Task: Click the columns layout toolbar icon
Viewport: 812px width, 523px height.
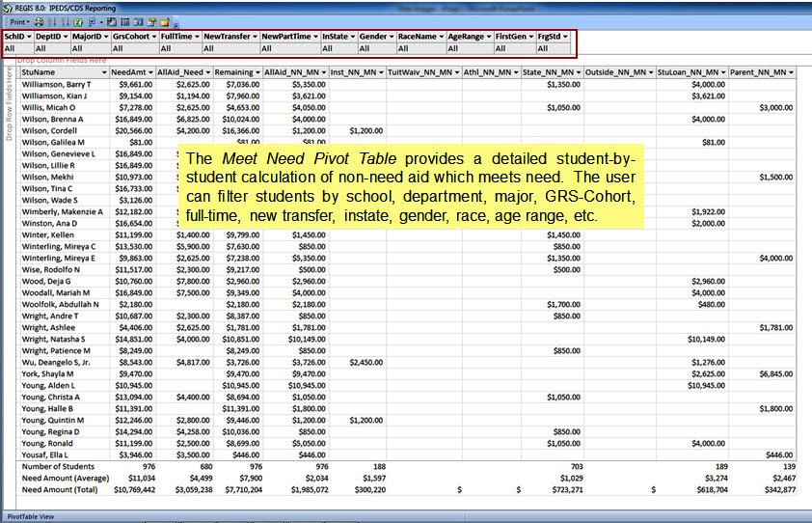Action: tap(138, 22)
